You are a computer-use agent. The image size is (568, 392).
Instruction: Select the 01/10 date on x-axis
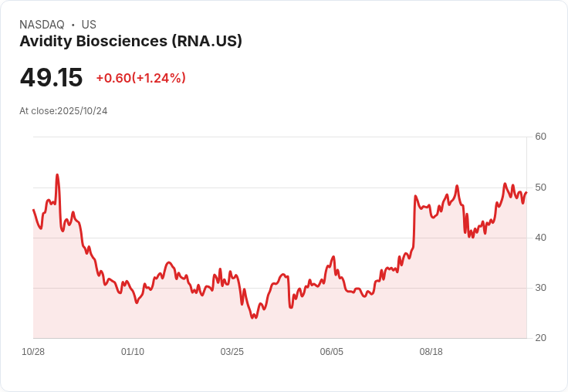[x=133, y=352]
